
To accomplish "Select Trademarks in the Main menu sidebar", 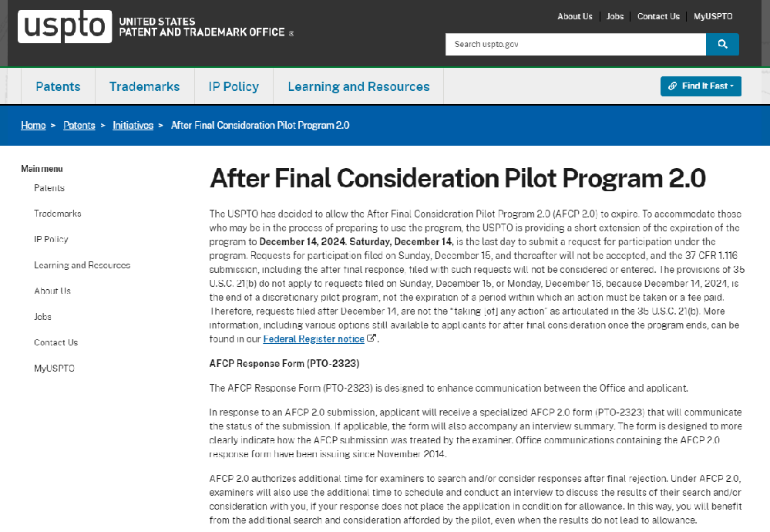I will pos(58,214).
